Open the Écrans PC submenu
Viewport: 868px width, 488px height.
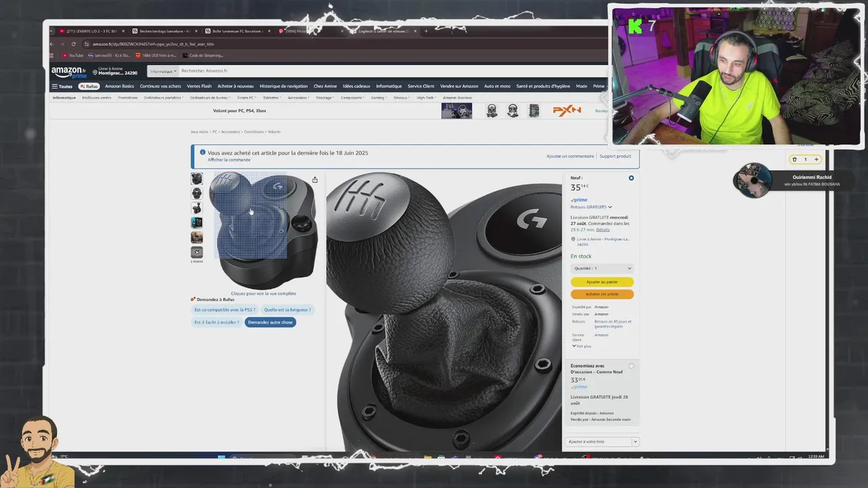(246, 98)
